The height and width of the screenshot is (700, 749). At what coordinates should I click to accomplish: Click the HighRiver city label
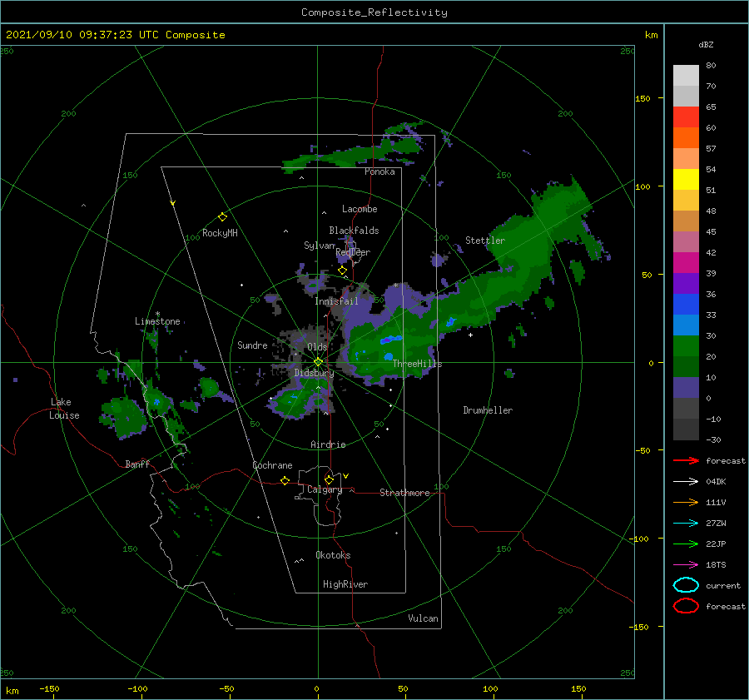[x=345, y=584]
